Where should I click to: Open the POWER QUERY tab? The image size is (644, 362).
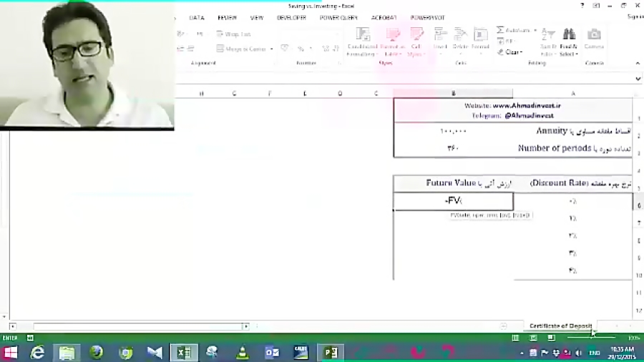(x=338, y=18)
